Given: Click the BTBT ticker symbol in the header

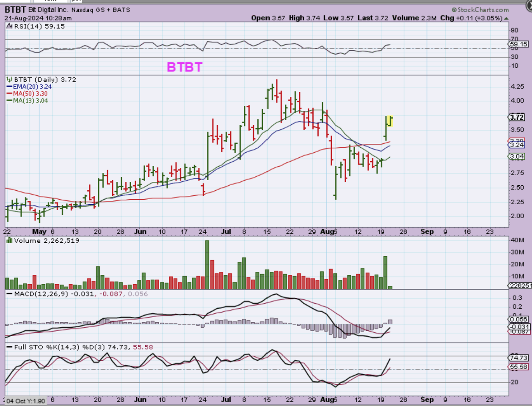Looking at the screenshot, I should (x=15, y=9).
